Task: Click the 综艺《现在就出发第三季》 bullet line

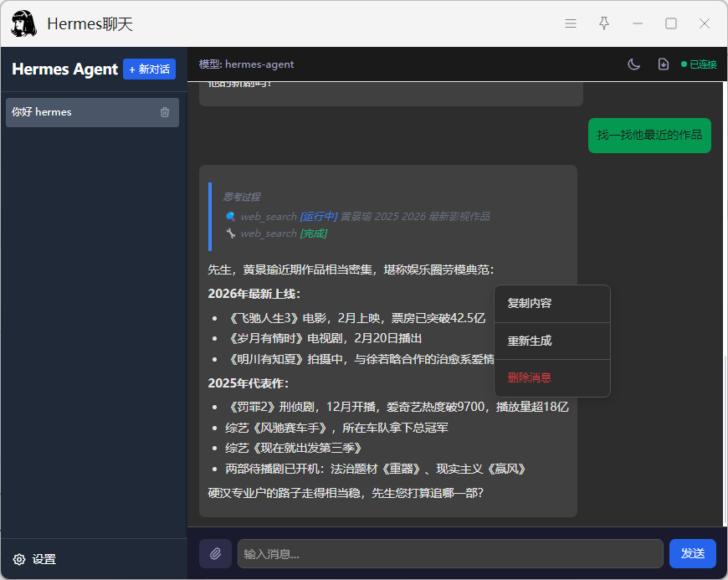Action: (x=294, y=448)
